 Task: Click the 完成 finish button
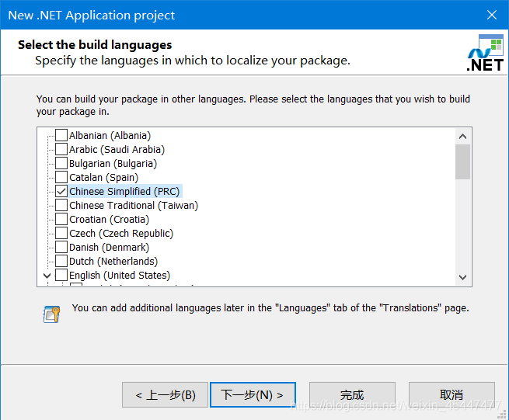pos(352,394)
